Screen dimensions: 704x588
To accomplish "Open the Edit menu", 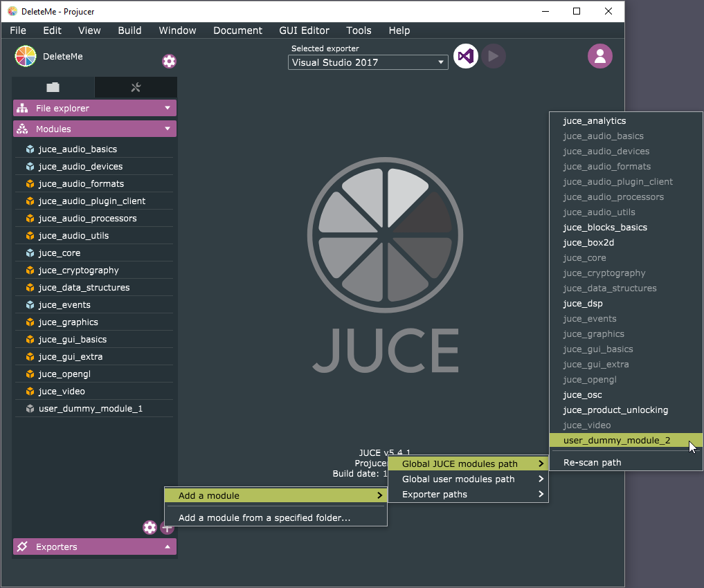I will pos(52,30).
